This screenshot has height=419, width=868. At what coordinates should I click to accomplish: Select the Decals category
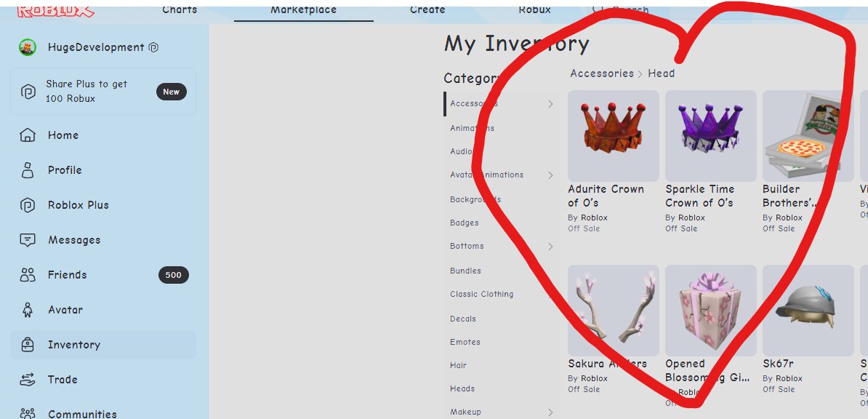463,319
